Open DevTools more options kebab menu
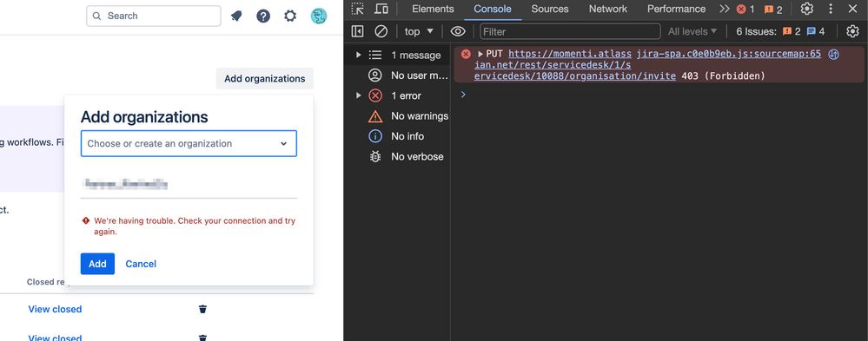Viewport: 868px width, 341px height. [x=831, y=9]
